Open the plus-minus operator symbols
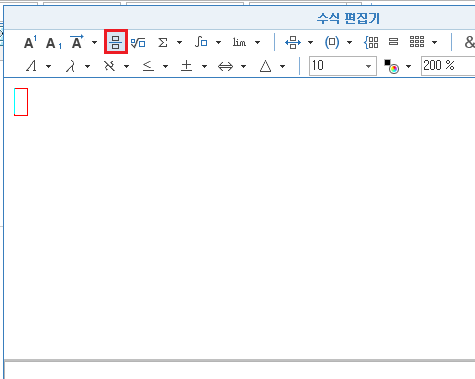The height and width of the screenshot is (379, 475). 186,66
